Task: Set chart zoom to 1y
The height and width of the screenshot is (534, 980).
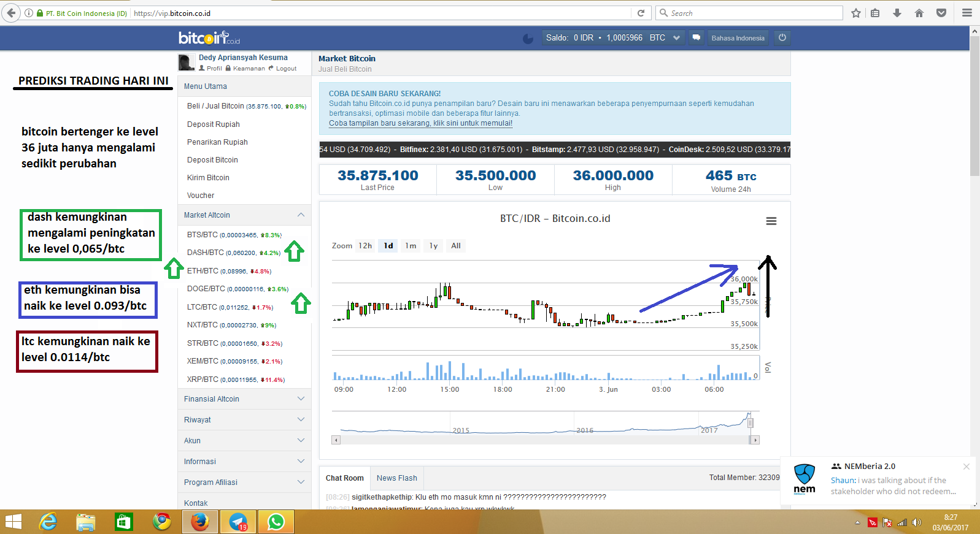Action: click(x=433, y=246)
